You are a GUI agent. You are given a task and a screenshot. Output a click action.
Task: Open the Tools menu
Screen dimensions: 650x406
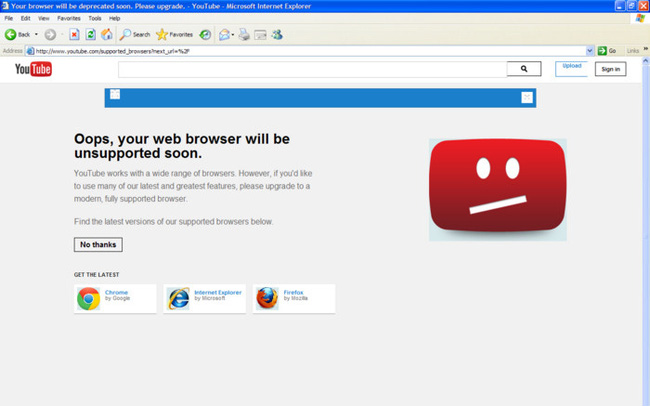click(x=95, y=18)
